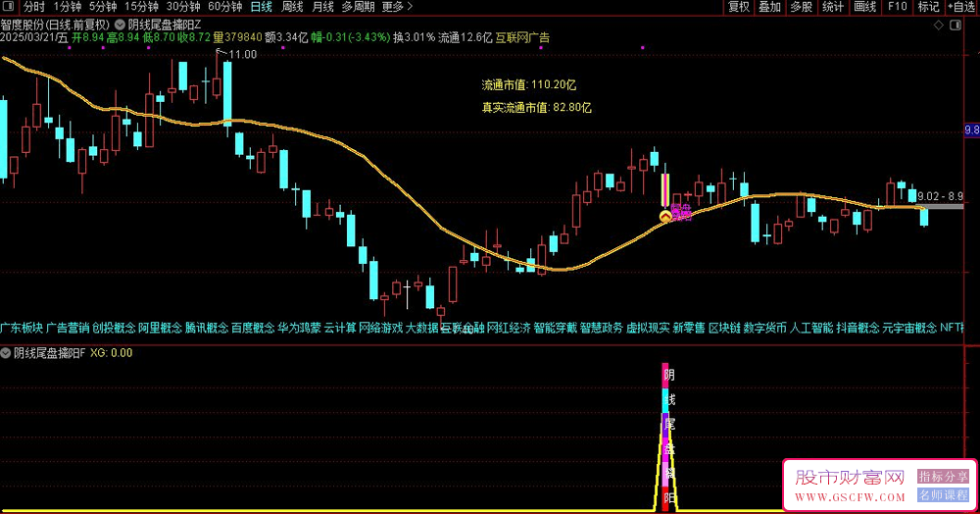Click the 9.02 - 8.9 price range label
The image size is (980, 514).
click(x=940, y=196)
